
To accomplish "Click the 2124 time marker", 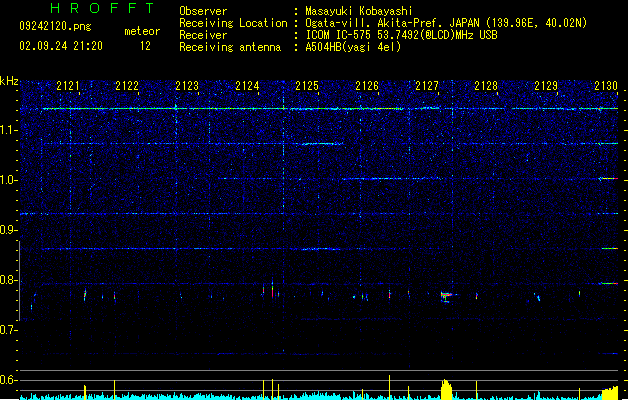I will pos(247,86).
